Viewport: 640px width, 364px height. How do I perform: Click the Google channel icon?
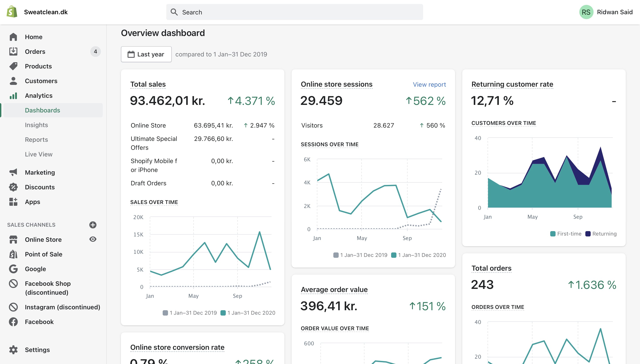(x=13, y=269)
